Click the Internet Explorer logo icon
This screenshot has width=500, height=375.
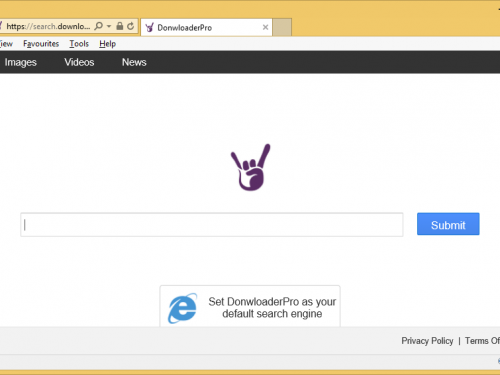pyautogui.click(x=182, y=308)
